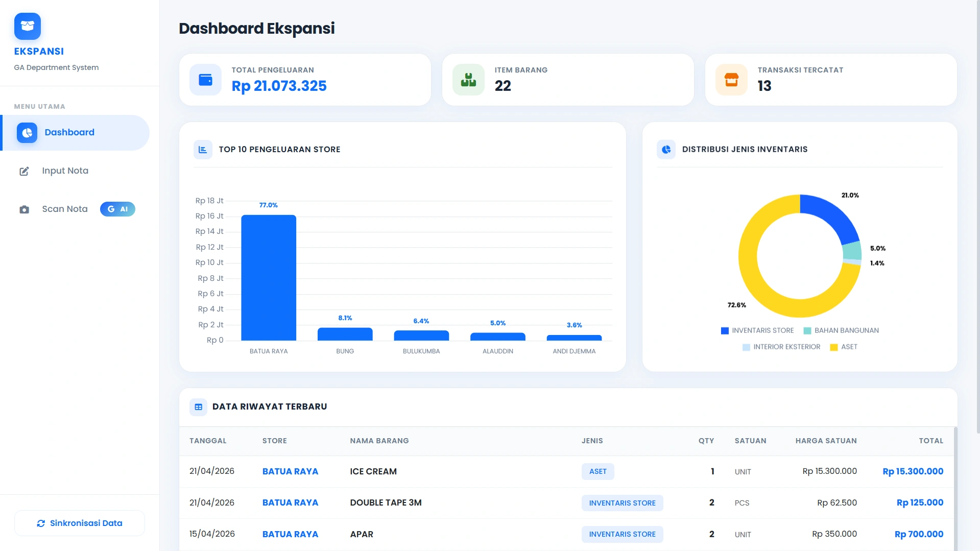Screen dimensions: 980x551
Task: Click the Transaksi Tercatat value 13
Action: point(764,86)
